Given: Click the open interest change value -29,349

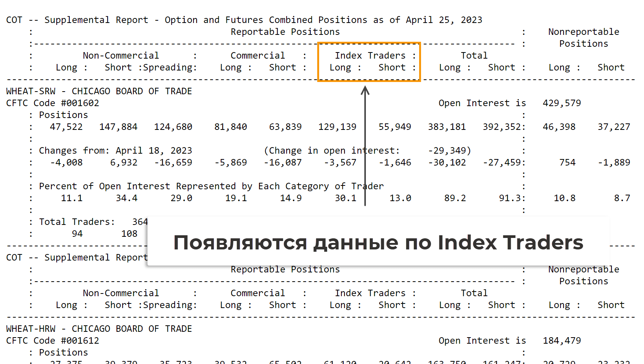Looking at the screenshot, I should [449, 151].
